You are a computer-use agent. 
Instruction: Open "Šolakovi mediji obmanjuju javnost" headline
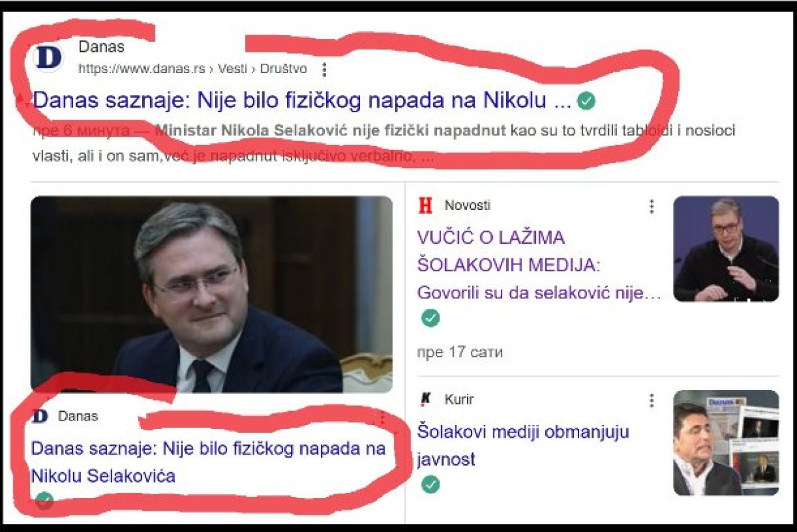click(523, 445)
